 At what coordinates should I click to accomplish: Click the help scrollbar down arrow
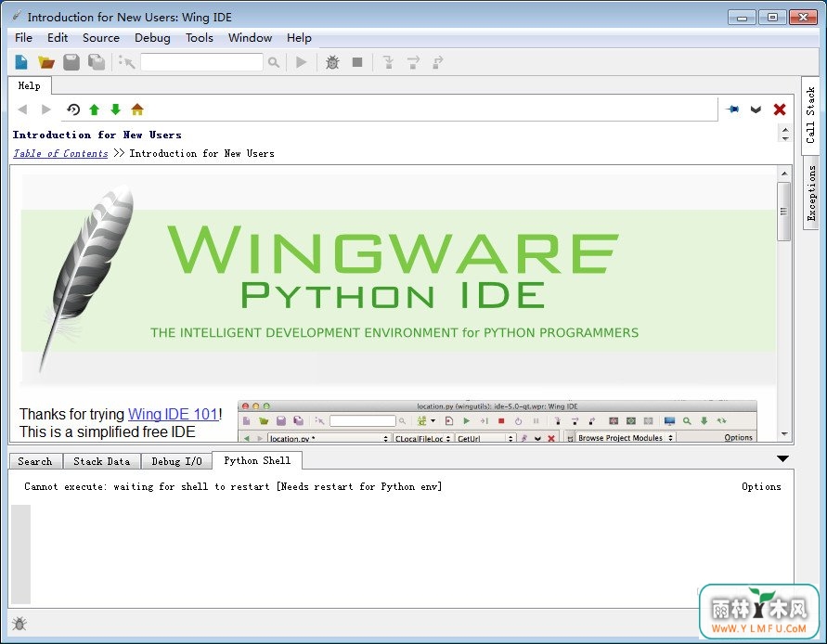click(784, 434)
